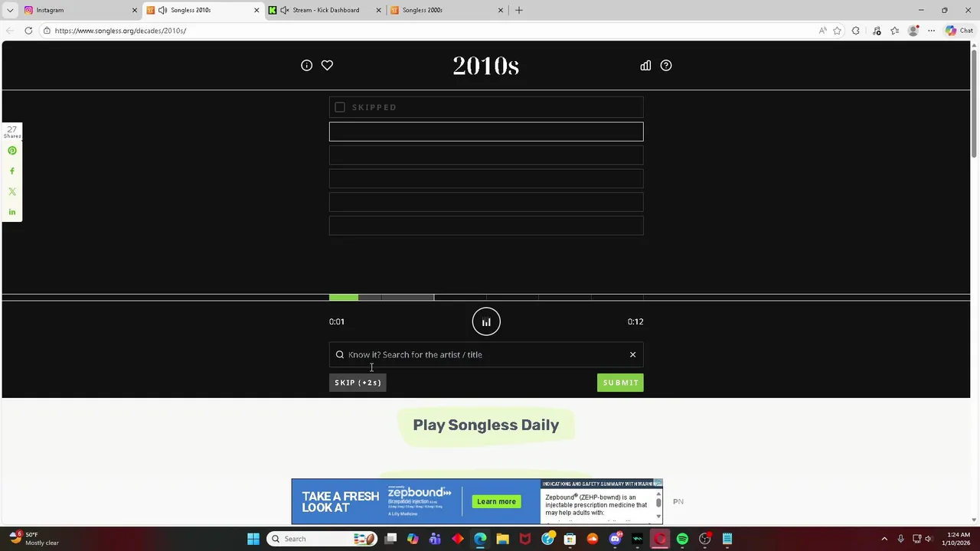Image resolution: width=980 pixels, height=551 pixels.
Task: Show hidden system tray icons chevron
Action: tap(884, 539)
